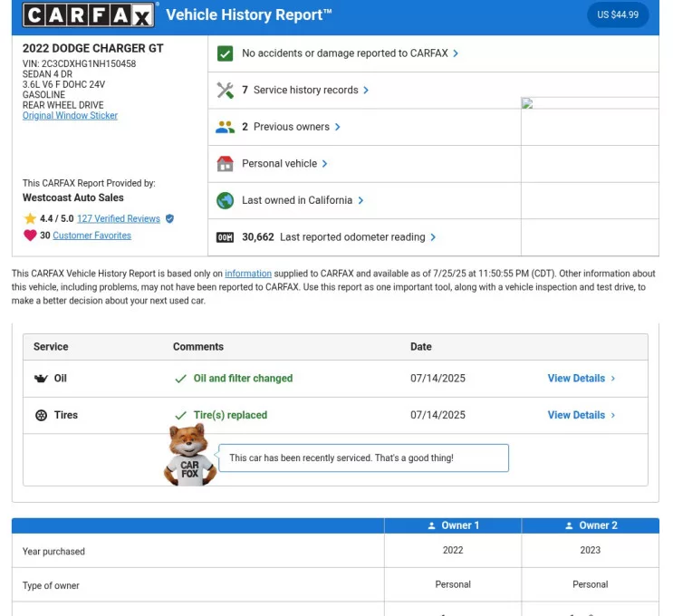This screenshot has height=616, width=673.
Task: Click the green no-accidents checkmark icon
Action: tap(226, 53)
